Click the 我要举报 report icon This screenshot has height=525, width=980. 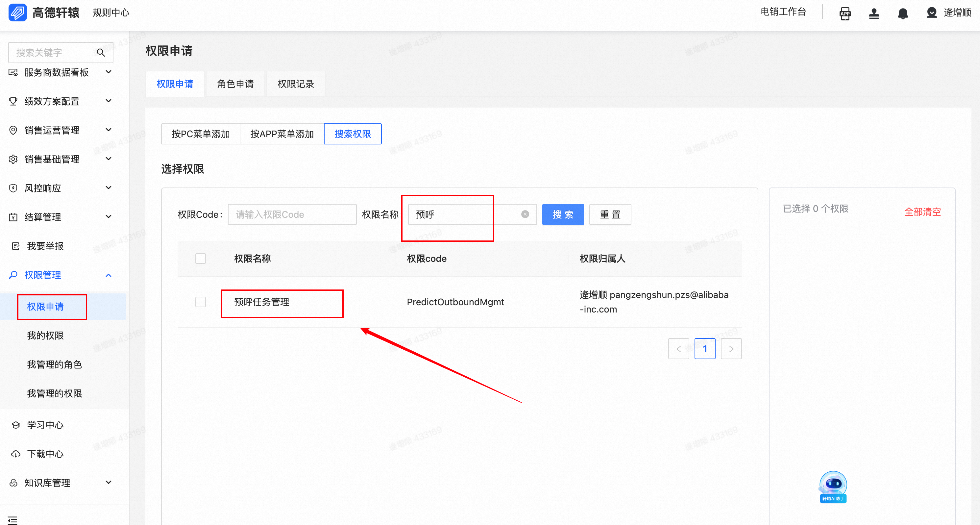[x=16, y=246]
